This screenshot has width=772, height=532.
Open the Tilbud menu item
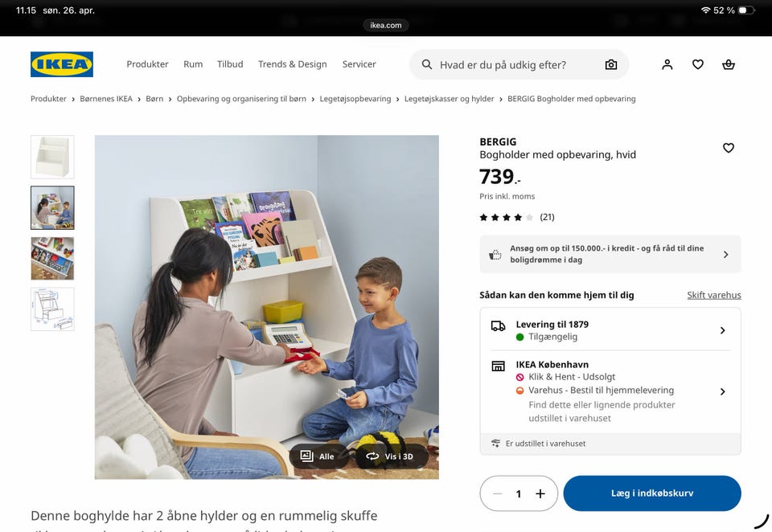230,64
